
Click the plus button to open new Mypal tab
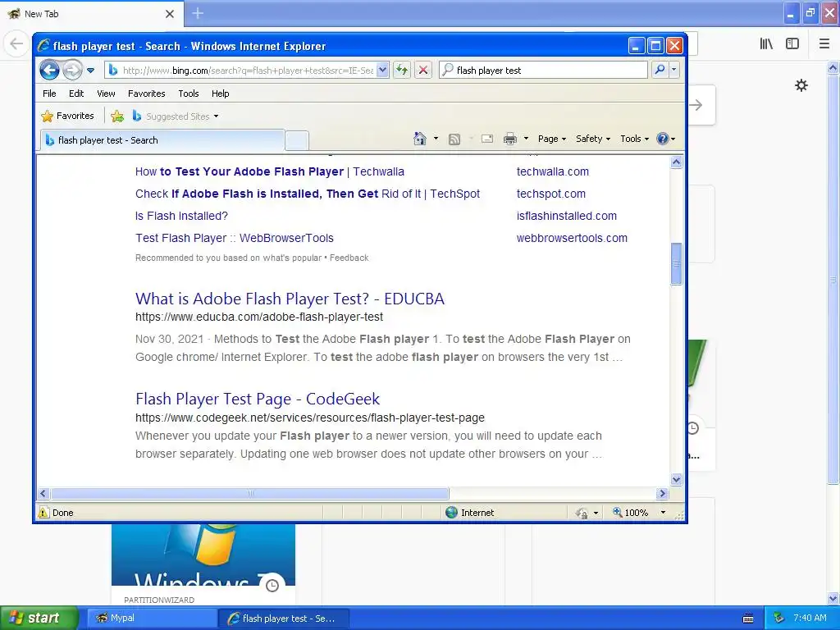point(198,13)
